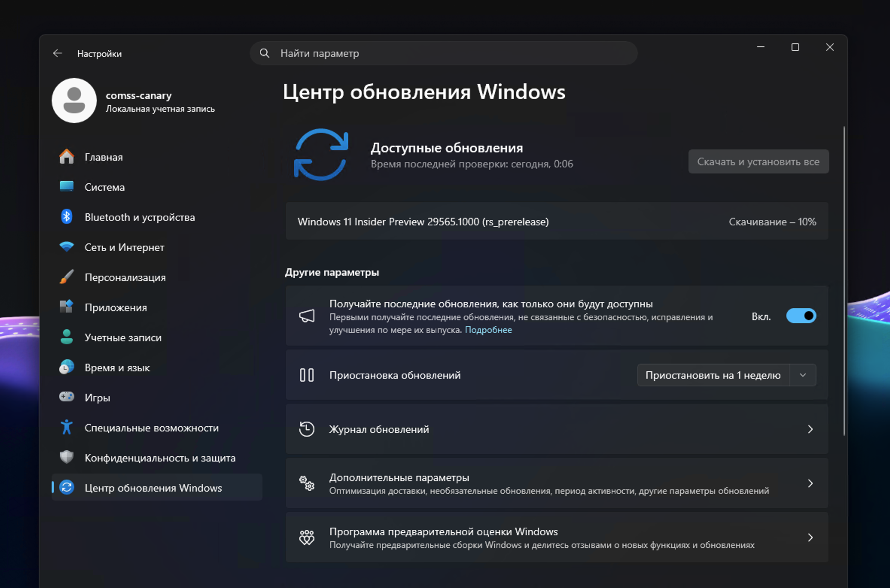Image resolution: width=890 pixels, height=588 pixels.
Task: Navigate to Конфиденциальность и защита
Action: tap(160, 458)
